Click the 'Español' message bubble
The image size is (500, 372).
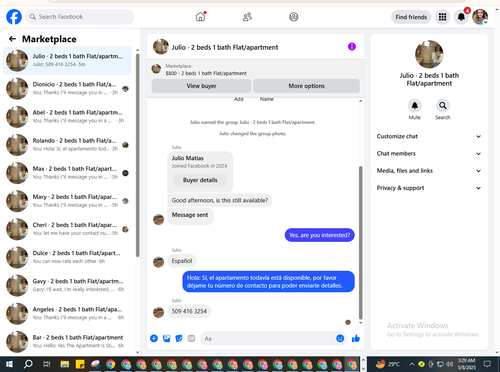(182, 261)
